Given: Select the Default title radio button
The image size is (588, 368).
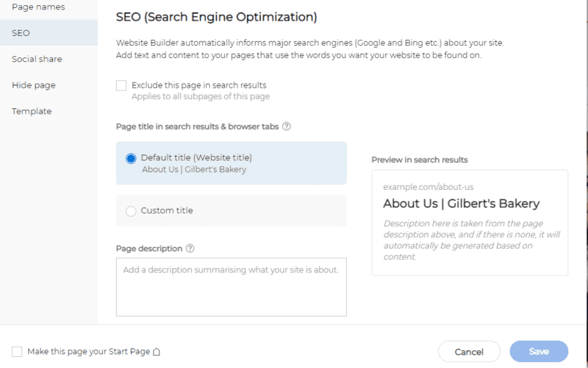Looking at the screenshot, I should [x=131, y=158].
